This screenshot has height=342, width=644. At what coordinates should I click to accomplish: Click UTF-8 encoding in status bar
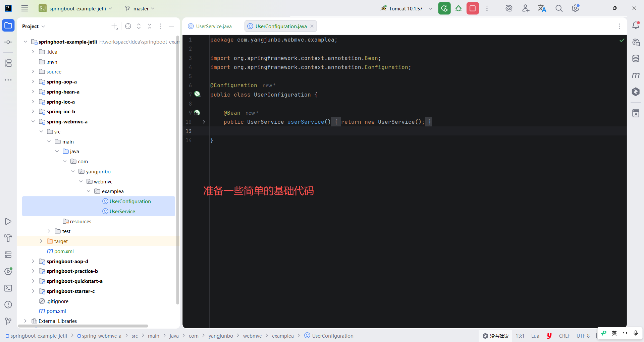(x=583, y=336)
